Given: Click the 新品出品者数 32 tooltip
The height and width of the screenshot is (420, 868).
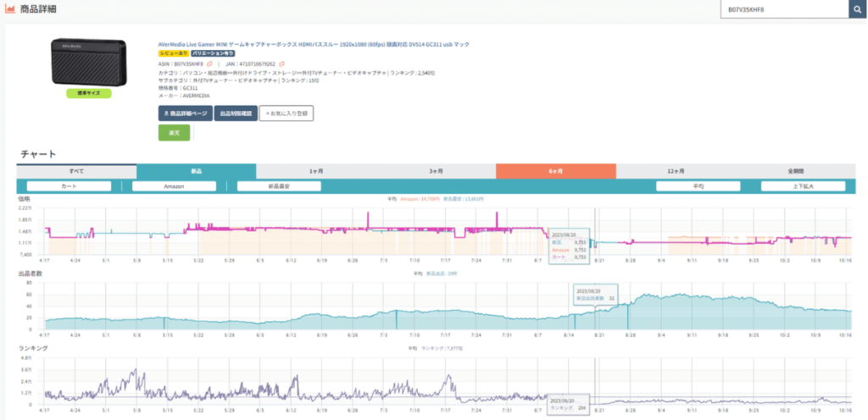Looking at the screenshot, I should pyautogui.click(x=596, y=294).
